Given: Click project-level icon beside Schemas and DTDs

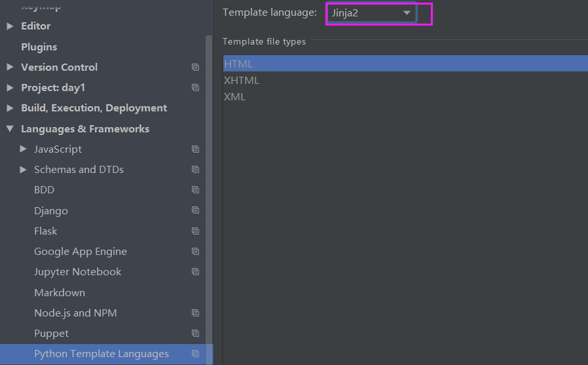Looking at the screenshot, I should (x=195, y=170).
